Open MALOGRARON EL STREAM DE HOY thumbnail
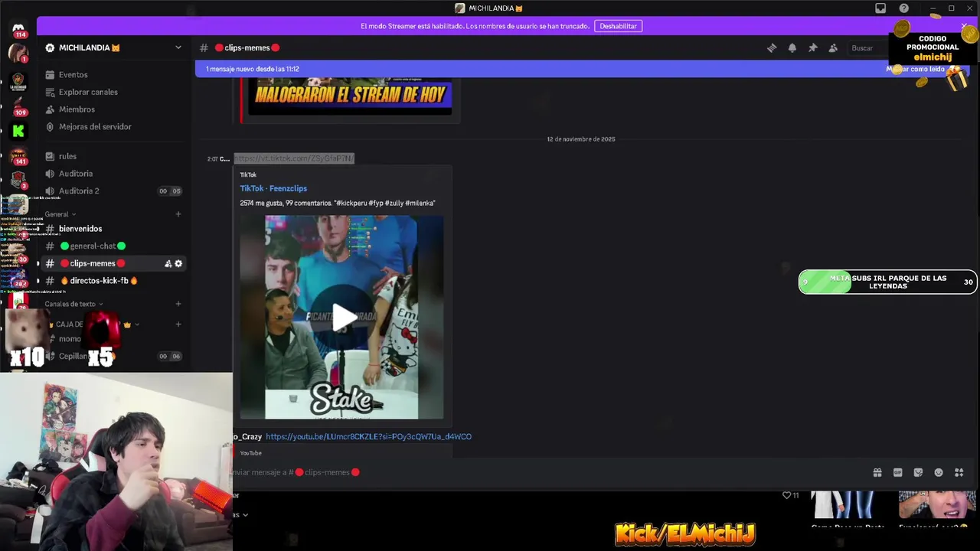 coord(350,96)
